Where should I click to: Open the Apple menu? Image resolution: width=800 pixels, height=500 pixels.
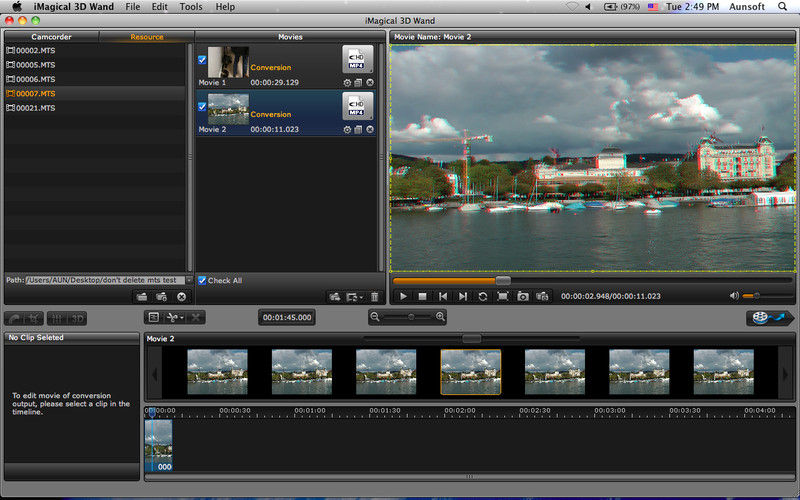coord(17,7)
